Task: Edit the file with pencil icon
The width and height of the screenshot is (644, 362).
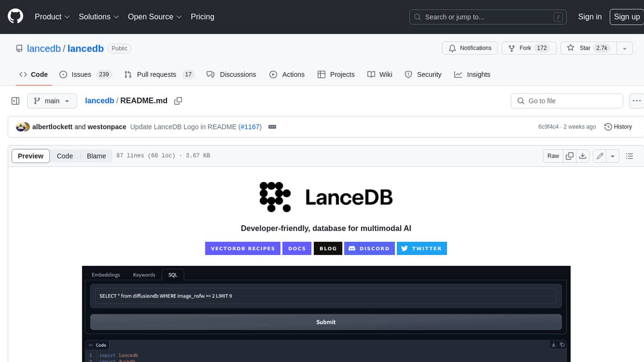Action: pyautogui.click(x=600, y=156)
